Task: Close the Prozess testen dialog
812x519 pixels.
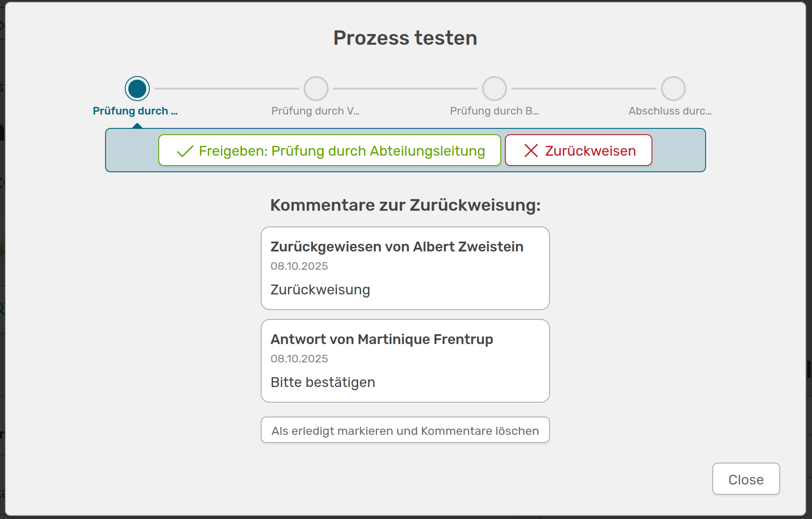Action: click(x=746, y=479)
